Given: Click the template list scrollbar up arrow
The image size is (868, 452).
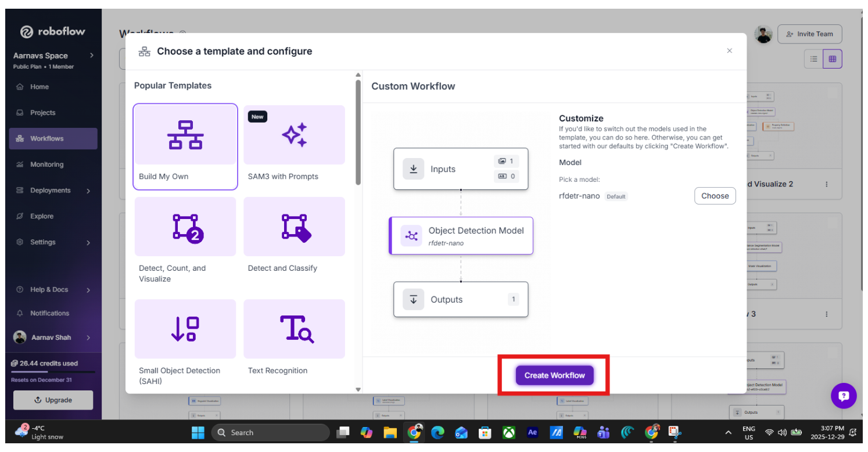Looking at the screenshot, I should 358,75.
